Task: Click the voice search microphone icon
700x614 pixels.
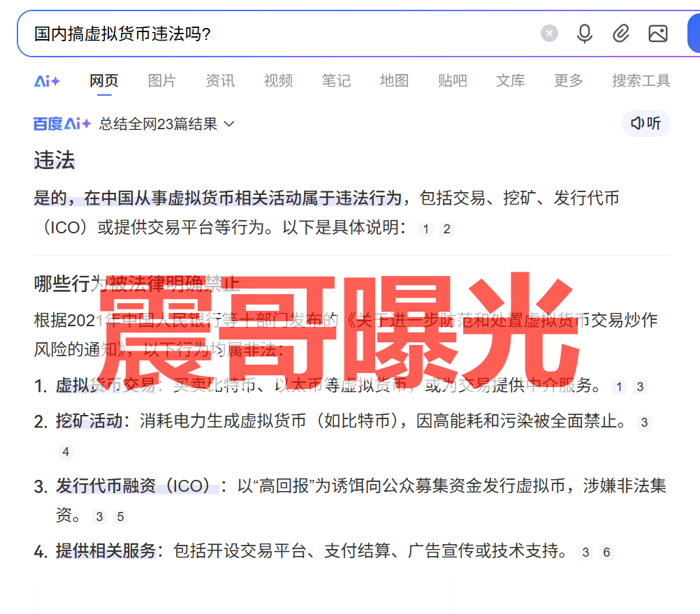Action: [x=585, y=33]
